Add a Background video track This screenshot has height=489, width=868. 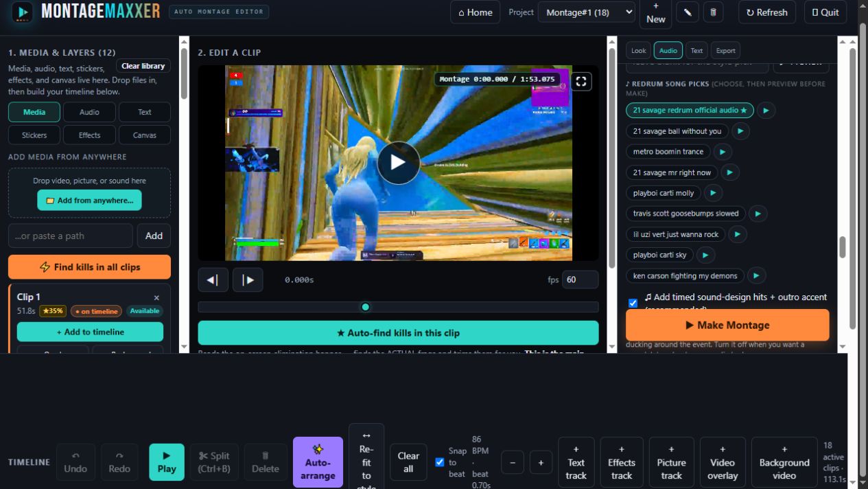pos(784,462)
